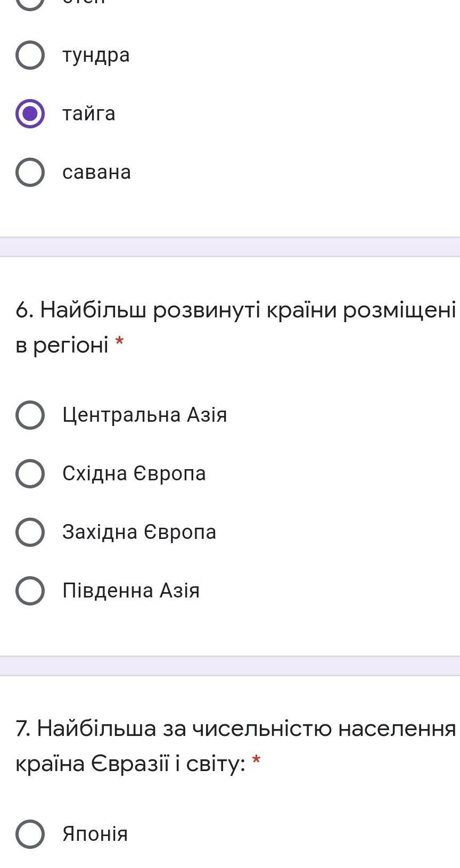Click the Центральна Азія label text

(x=144, y=415)
